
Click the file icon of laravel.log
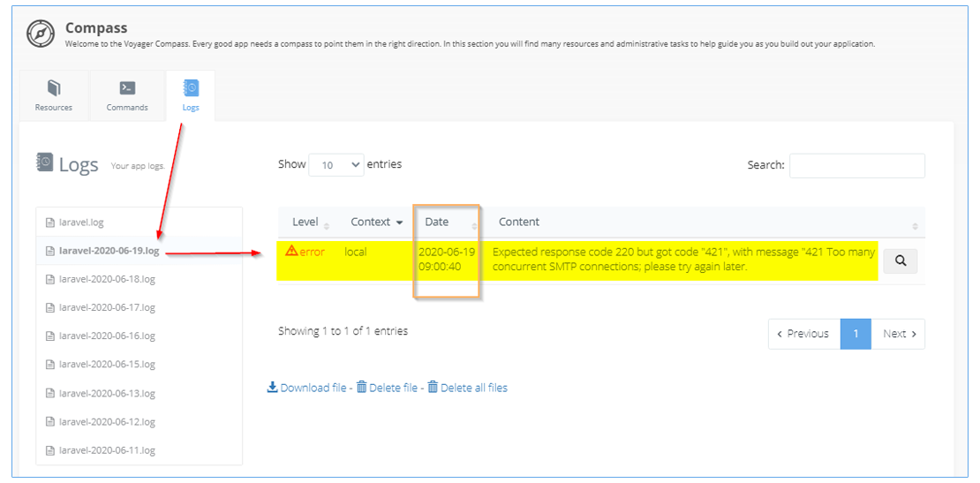point(50,223)
